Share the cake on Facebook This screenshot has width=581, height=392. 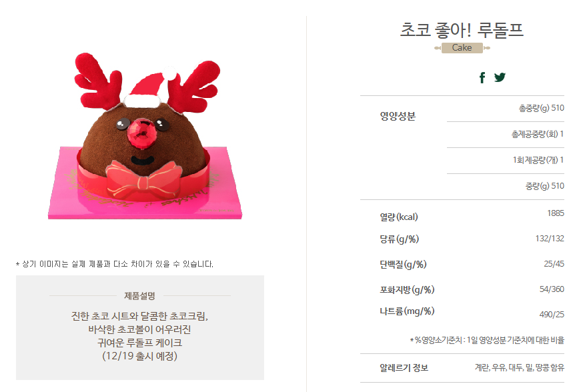tap(482, 77)
